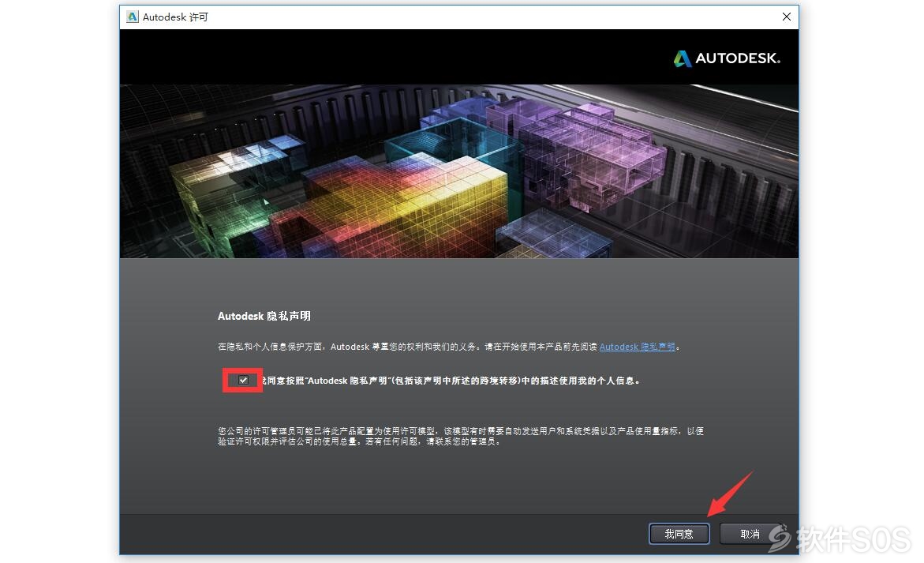Click the colorful cubes banner image
The image size is (924, 563).
pyautogui.click(x=459, y=171)
